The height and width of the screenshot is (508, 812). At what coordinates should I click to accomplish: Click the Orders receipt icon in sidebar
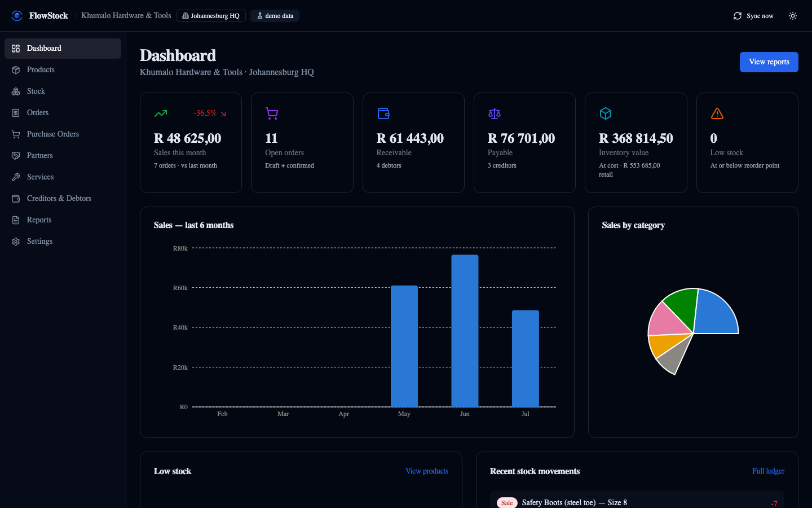click(16, 113)
